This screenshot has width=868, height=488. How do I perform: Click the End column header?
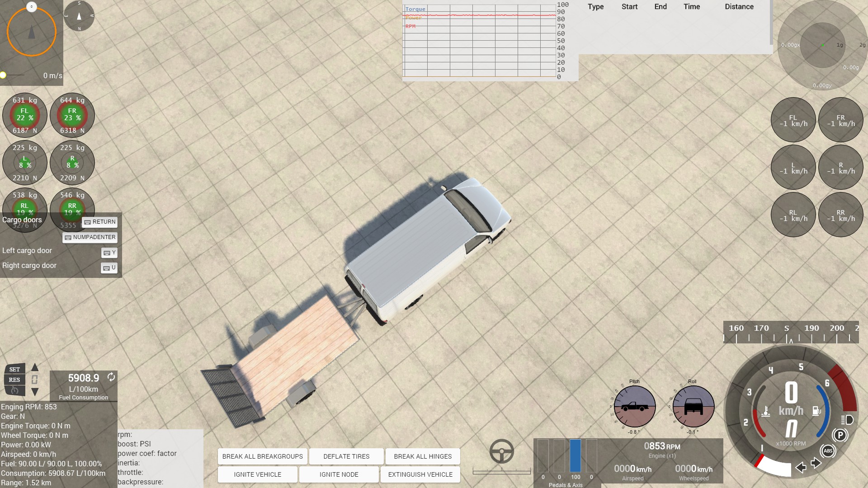(x=660, y=7)
